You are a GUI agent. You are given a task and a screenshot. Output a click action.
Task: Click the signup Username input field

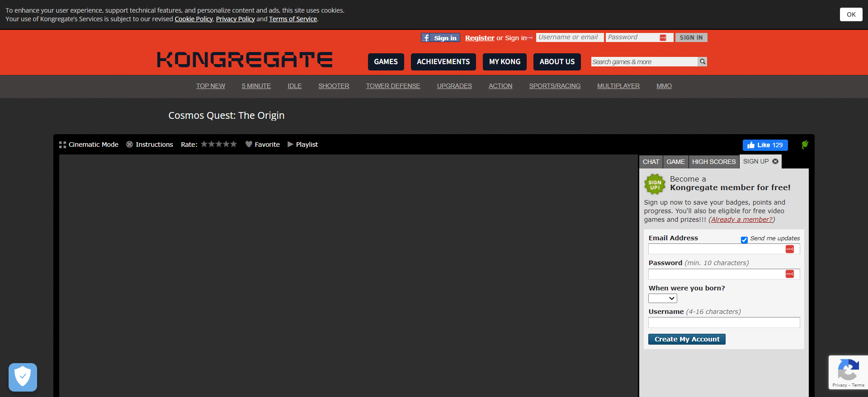click(x=724, y=322)
